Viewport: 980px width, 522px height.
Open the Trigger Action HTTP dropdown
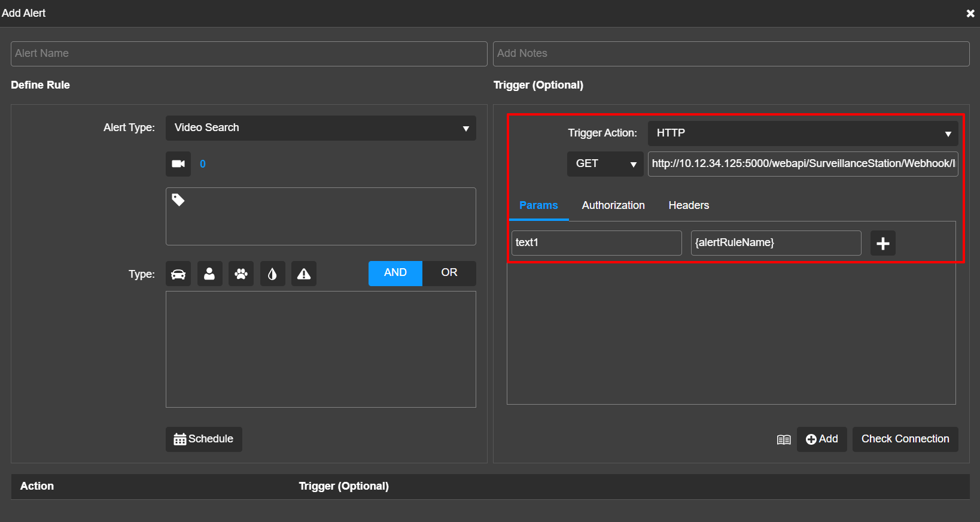803,133
